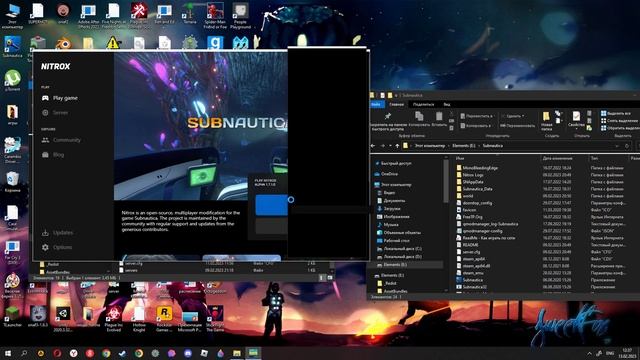Switch to the Поделиться ribbon tab

tap(423, 104)
